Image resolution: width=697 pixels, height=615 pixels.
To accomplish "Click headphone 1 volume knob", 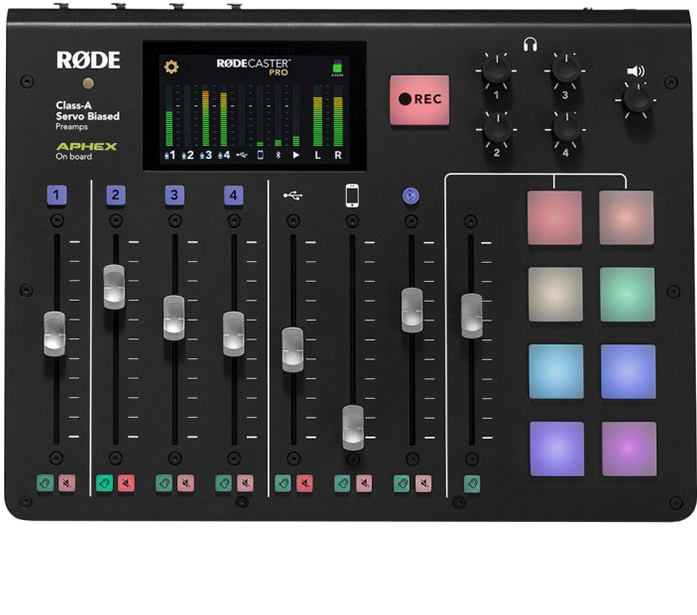I will point(497,70).
